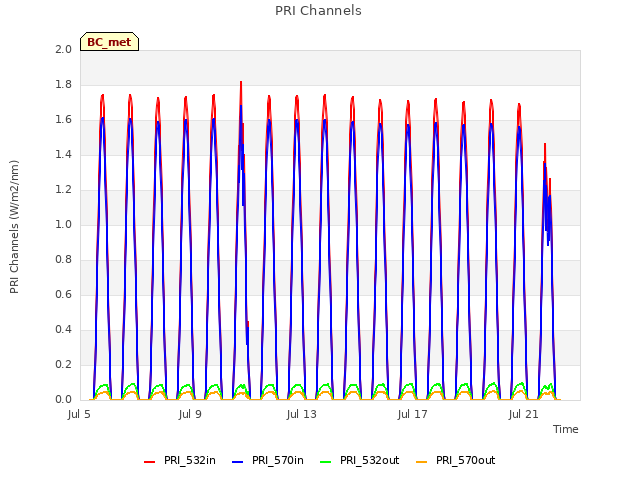Toggle the PRI_532out legend entry
640x480 pixels.
click(x=360, y=460)
